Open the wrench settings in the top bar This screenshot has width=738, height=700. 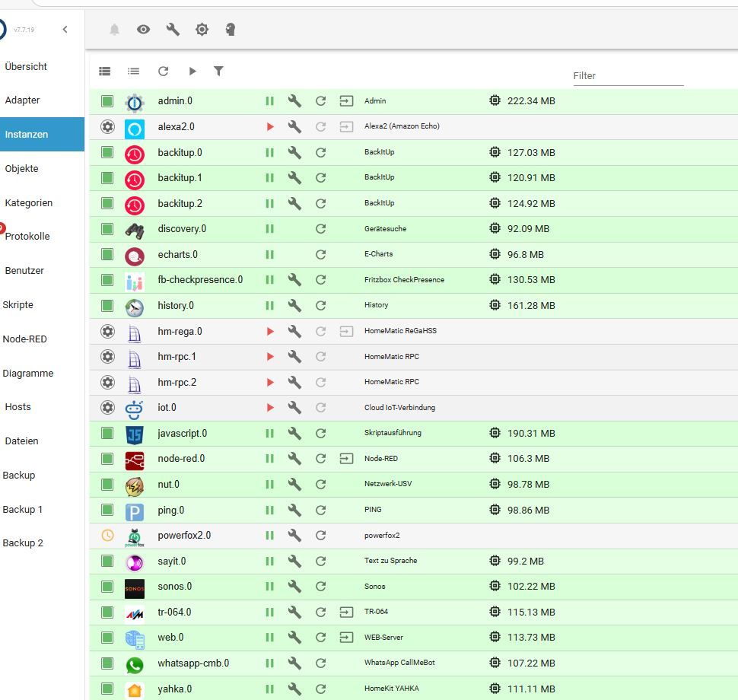click(x=173, y=30)
